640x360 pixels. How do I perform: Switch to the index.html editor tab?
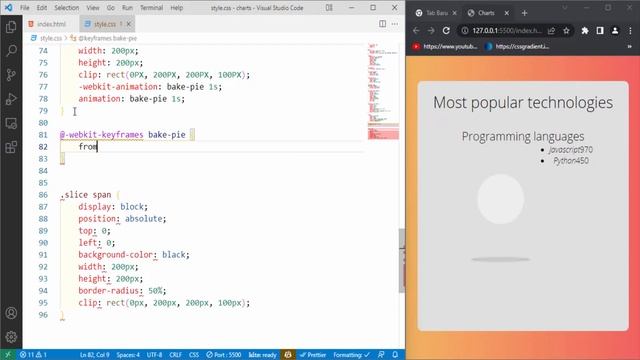pyautogui.click(x=52, y=24)
